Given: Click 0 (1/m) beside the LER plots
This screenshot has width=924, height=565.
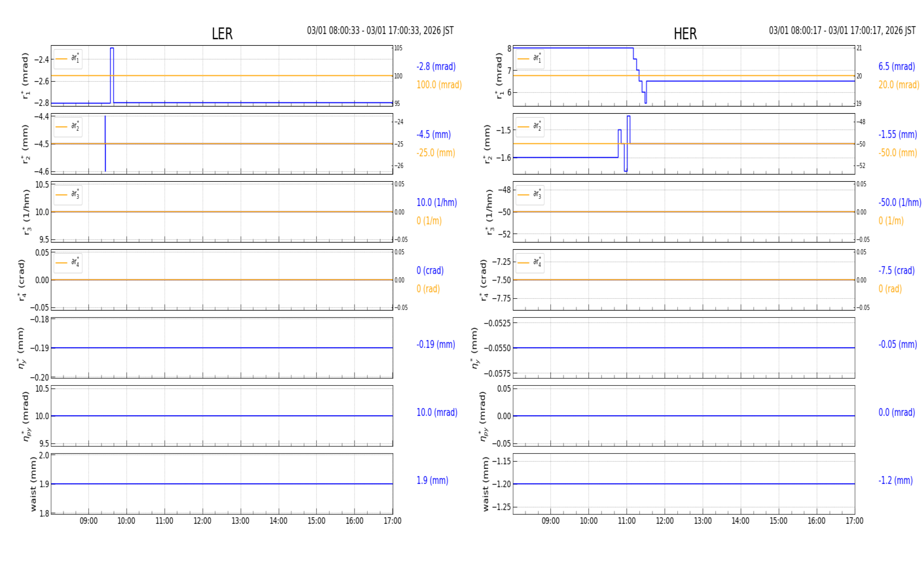Looking at the screenshot, I should point(429,221).
